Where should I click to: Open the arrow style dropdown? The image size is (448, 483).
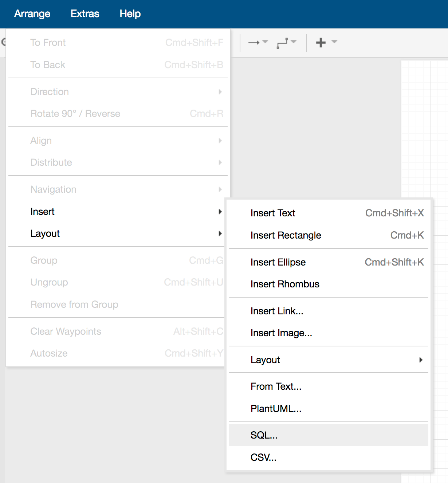coord(265,42)
